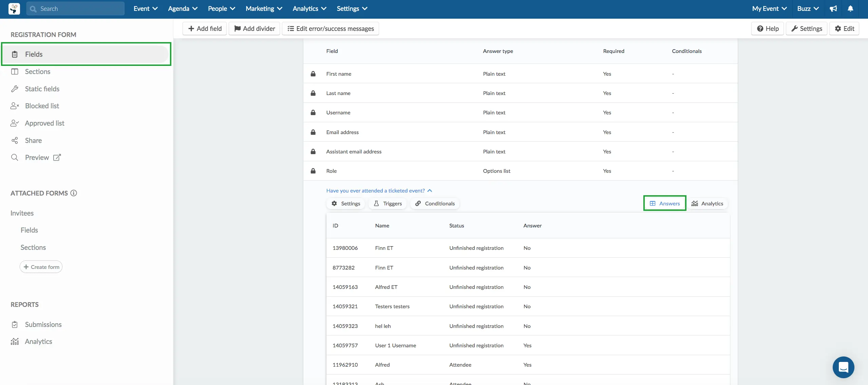Click the info icon beside Attached Forms

point(74,193)
